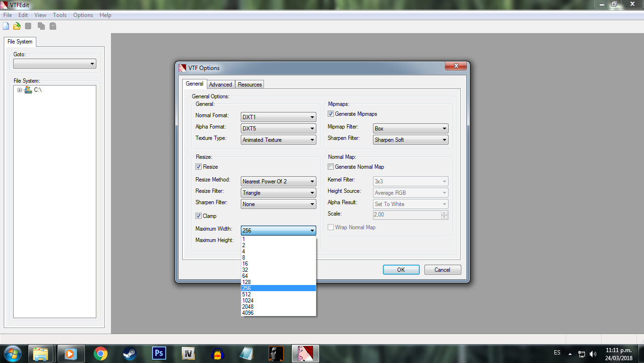
Task: Open the Mipmap Filter dropdown
Action: click(411, 129)
